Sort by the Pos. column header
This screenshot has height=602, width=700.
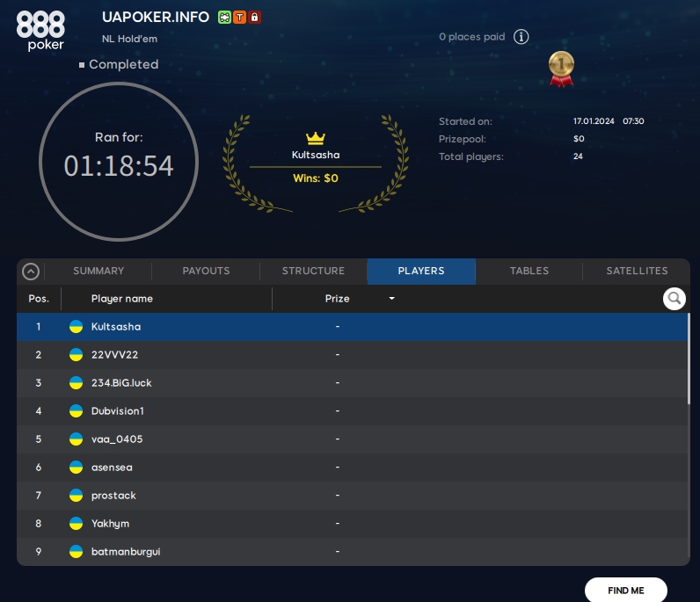(x=39, y=299)
